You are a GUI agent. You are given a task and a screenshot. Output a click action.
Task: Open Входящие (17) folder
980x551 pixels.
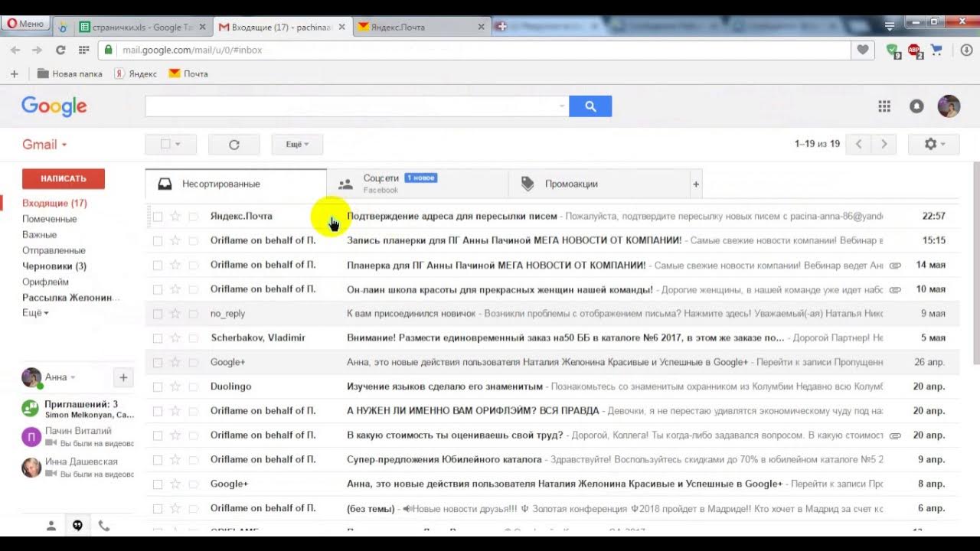(54, 203)
